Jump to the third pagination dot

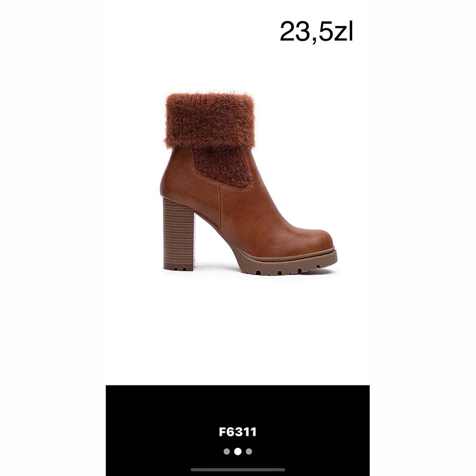coord(249,452)
